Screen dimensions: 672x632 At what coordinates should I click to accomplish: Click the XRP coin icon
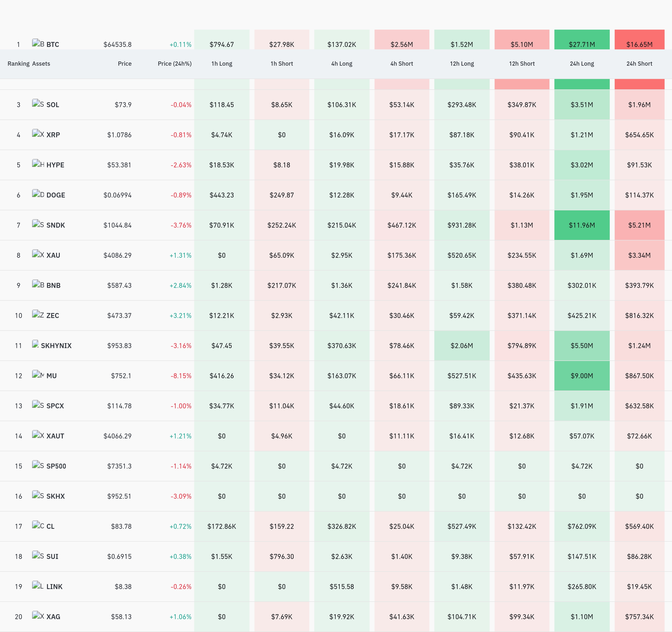[38, 133]
